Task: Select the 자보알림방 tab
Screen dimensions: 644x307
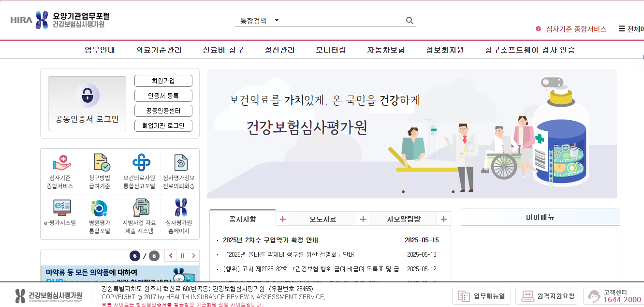Action: point(404,219)
